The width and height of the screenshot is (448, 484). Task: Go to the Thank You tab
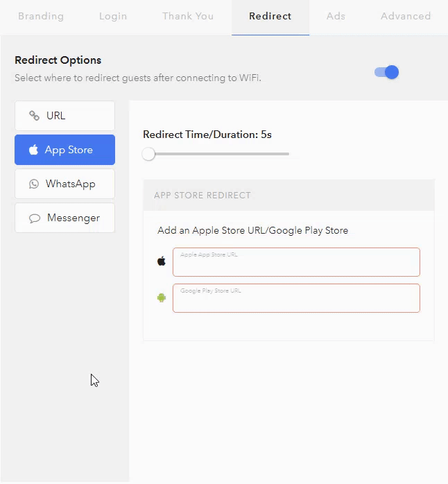click(188, 16)
